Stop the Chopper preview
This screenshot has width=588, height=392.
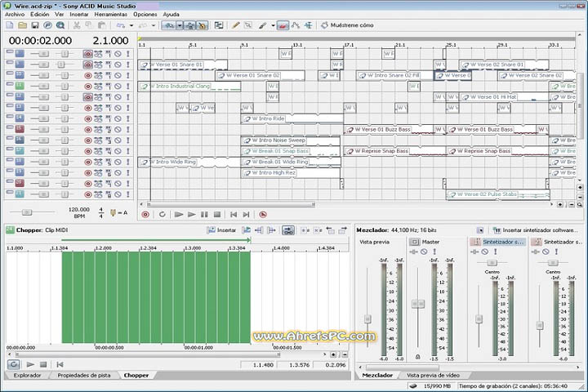[43, 364]
